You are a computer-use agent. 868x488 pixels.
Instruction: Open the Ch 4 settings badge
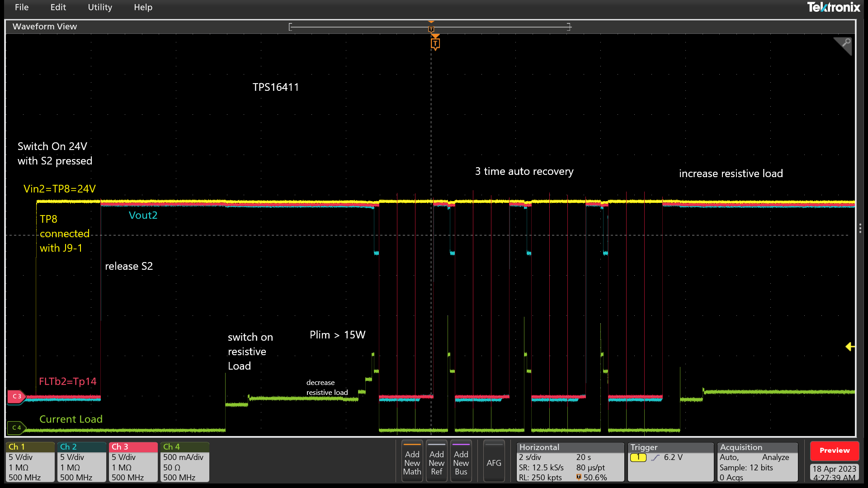(x=184, y=462)
